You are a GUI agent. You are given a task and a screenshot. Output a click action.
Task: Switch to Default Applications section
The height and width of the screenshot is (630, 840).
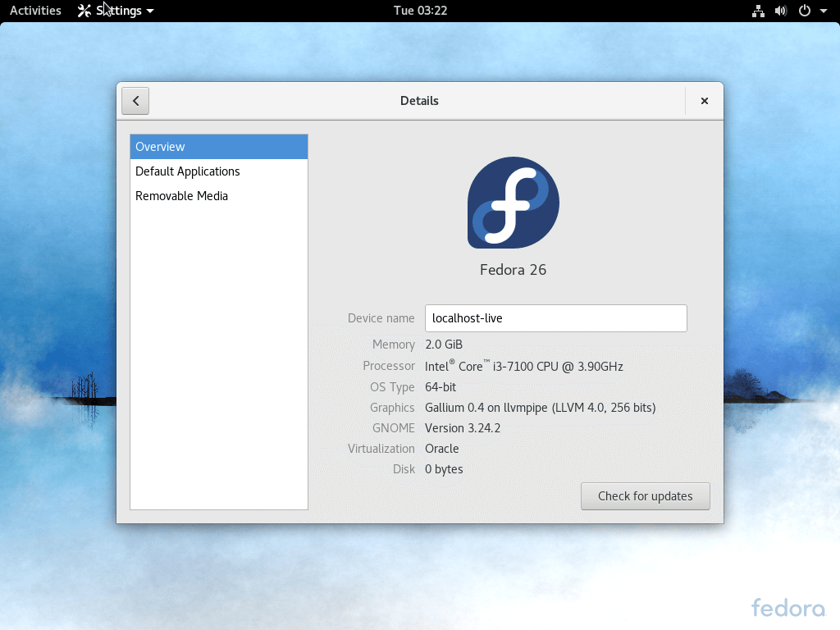tap(218, 171)
